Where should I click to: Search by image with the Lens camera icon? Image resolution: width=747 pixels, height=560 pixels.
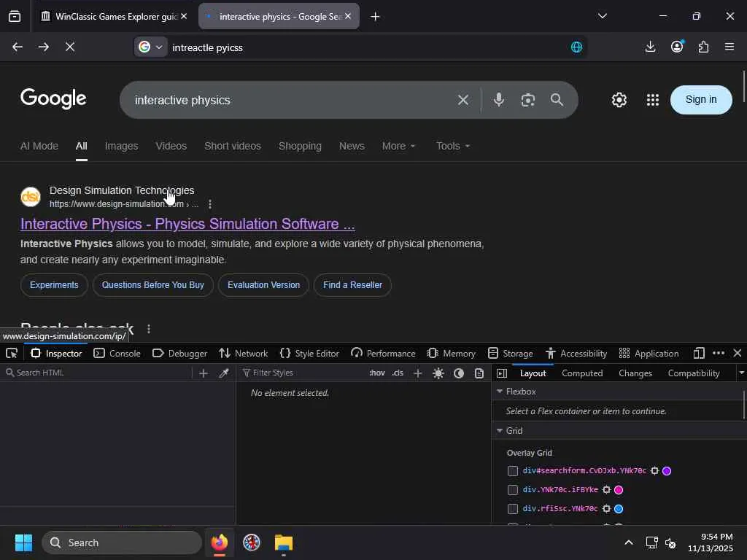point(528,100)
